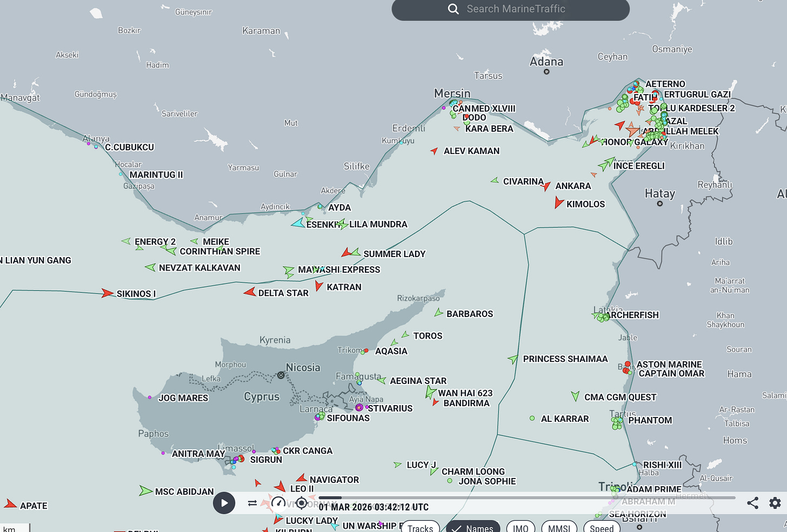Select the SIKINOS I vessel arrow

click(108, 293)
